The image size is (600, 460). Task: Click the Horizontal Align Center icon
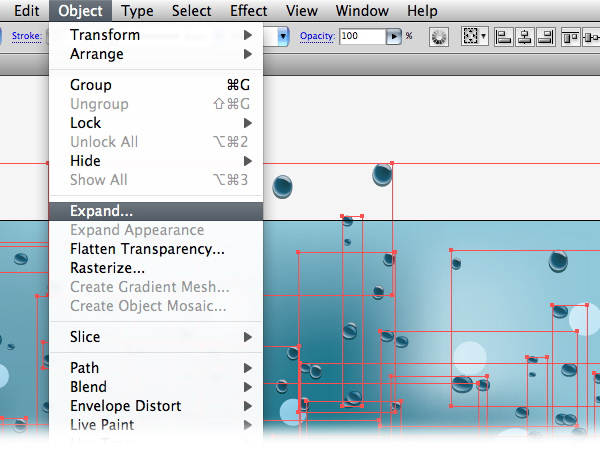click(523, 36)
